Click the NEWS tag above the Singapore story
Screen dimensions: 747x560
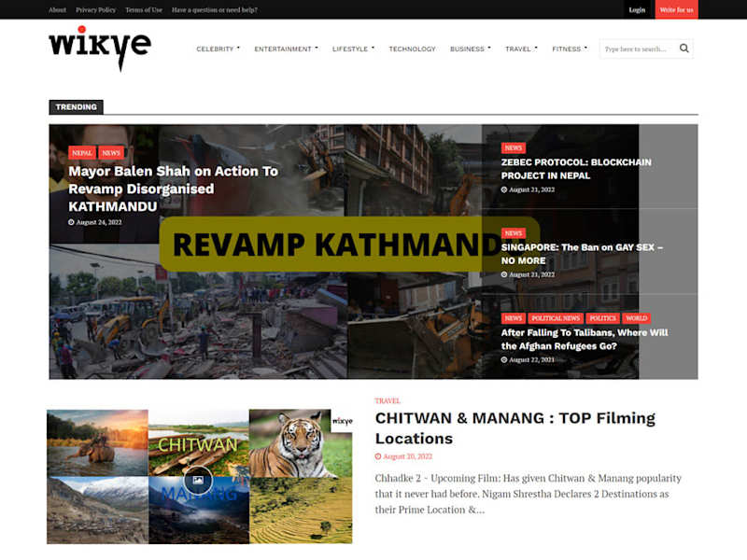[x=513, y=232]
